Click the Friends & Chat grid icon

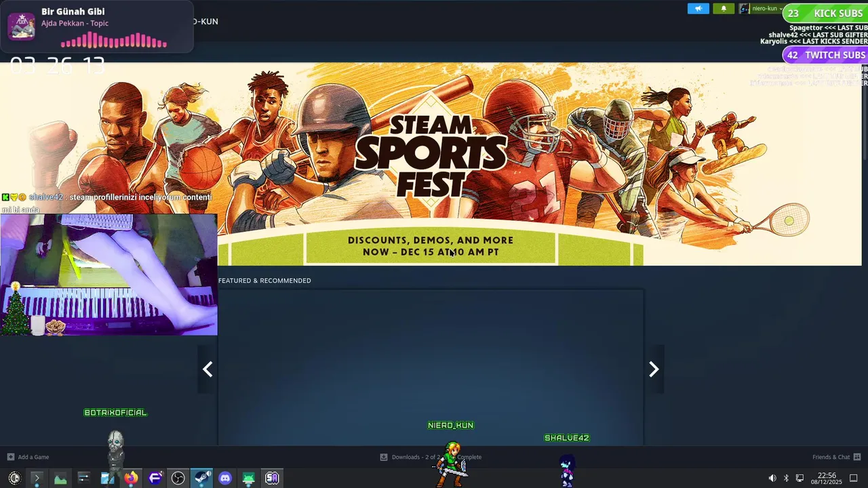(x=857, y=457)
